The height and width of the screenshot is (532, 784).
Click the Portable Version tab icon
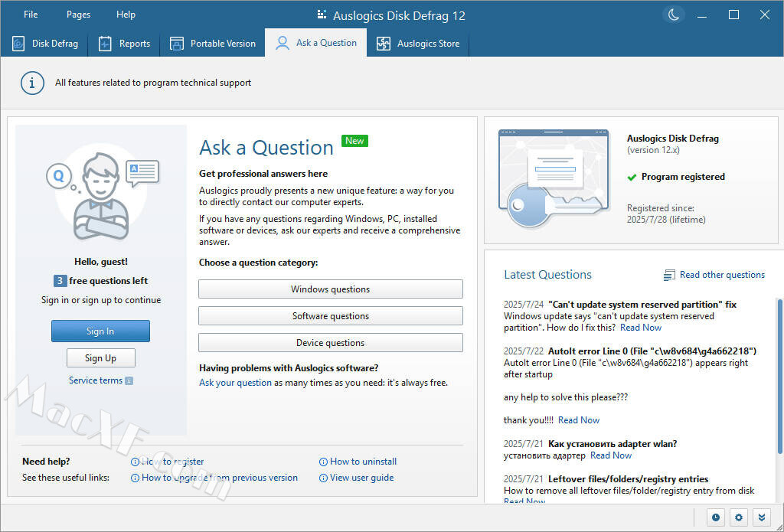[x=177, y=44]
